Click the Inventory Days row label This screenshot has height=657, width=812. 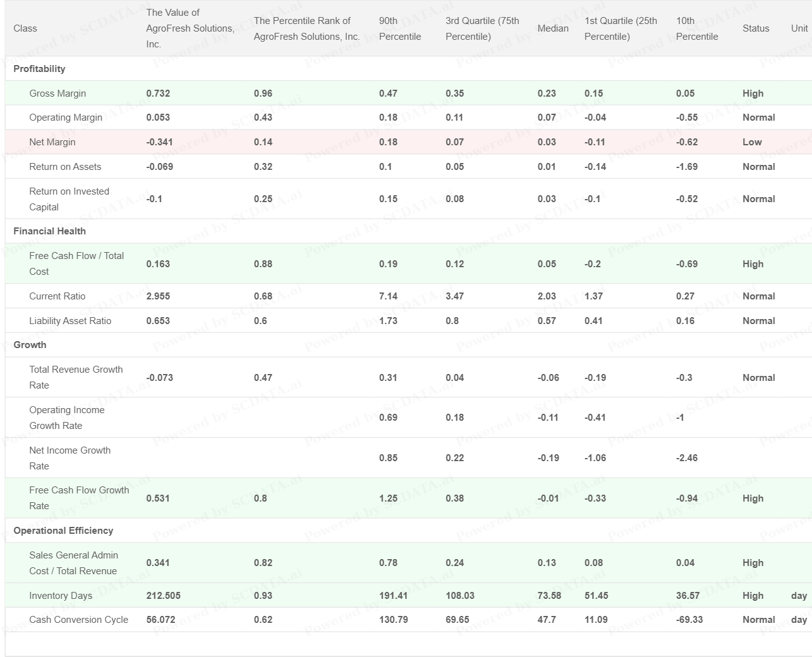pos(61,596)
